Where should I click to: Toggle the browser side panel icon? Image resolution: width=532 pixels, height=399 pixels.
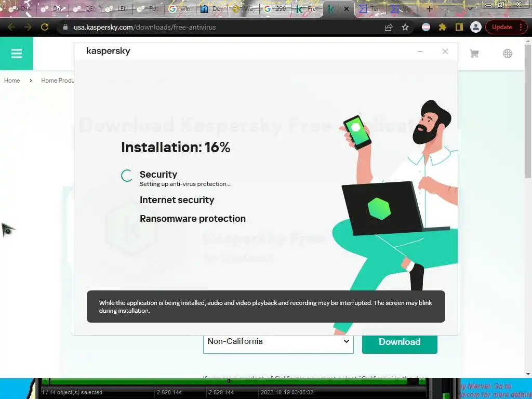[x=459, y=27]
